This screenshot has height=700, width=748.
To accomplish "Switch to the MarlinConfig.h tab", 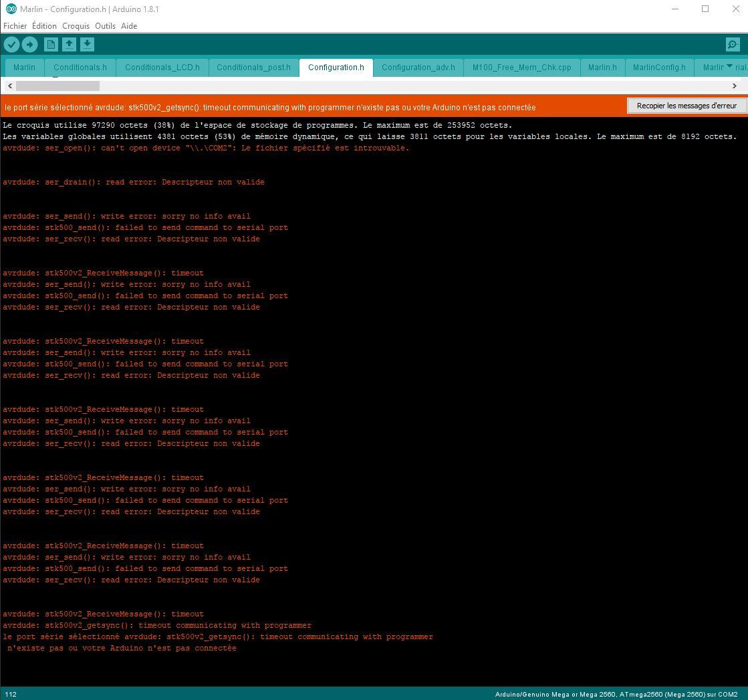I will pyautogui.click(x=659, y=68).
